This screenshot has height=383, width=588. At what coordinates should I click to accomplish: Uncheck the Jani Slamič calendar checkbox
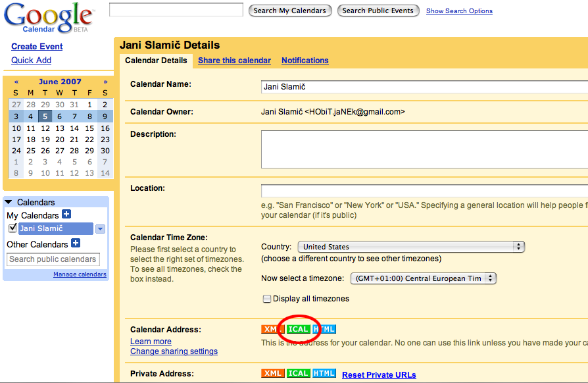pyautogui.click(x=12, y=228)
